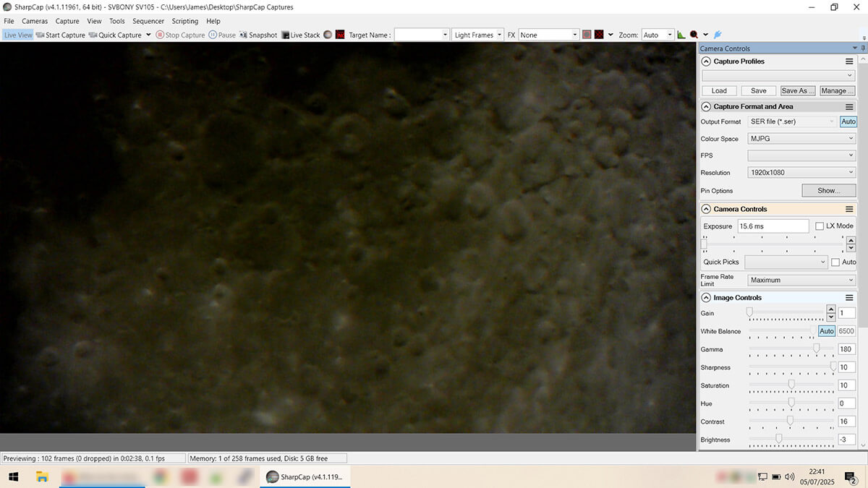Enable the Auto exposure checkbox by Quick Picks
The width and height of the screenshot is (868, 488).
point(835,262)
